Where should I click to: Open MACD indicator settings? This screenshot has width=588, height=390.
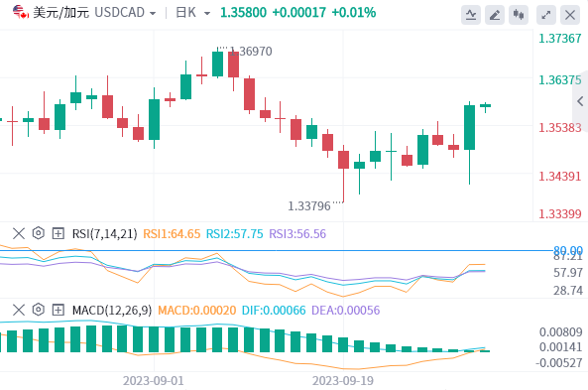click(x=39, y=310)
